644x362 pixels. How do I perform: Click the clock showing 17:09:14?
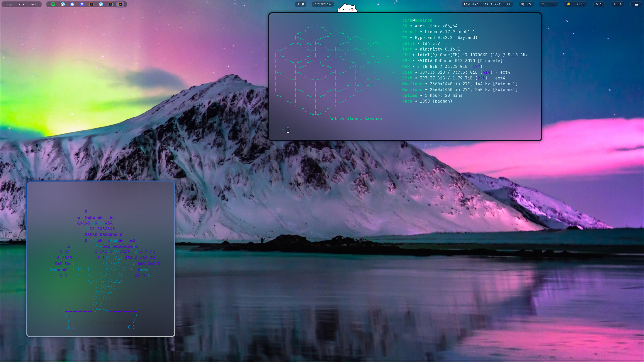click(323, 4)
